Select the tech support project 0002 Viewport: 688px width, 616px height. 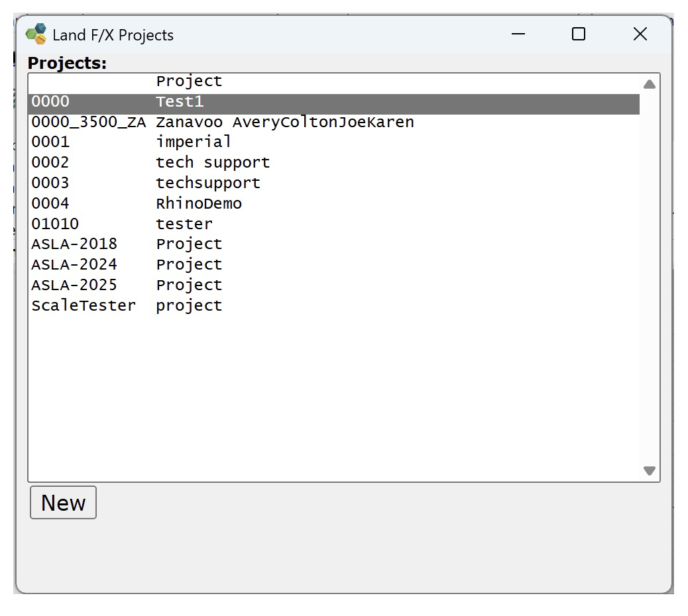pos(199,162)
